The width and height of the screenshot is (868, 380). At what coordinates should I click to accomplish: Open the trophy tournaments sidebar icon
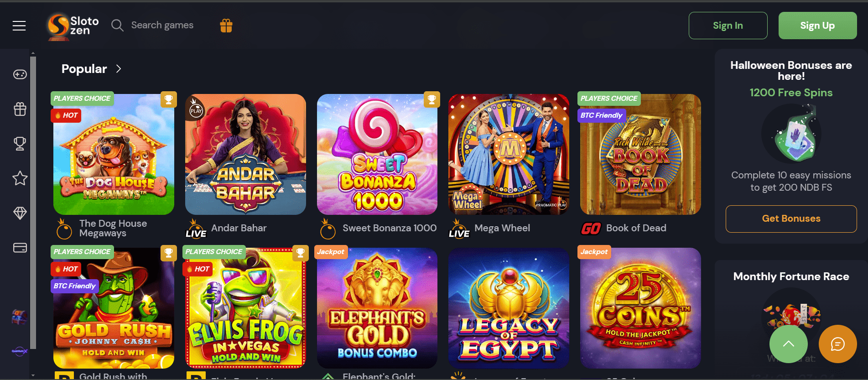pos(20,144)
